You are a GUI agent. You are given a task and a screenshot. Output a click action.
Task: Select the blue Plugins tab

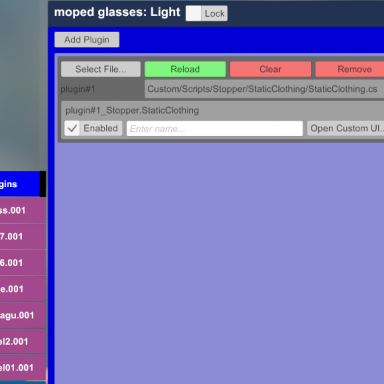(20, 184)
